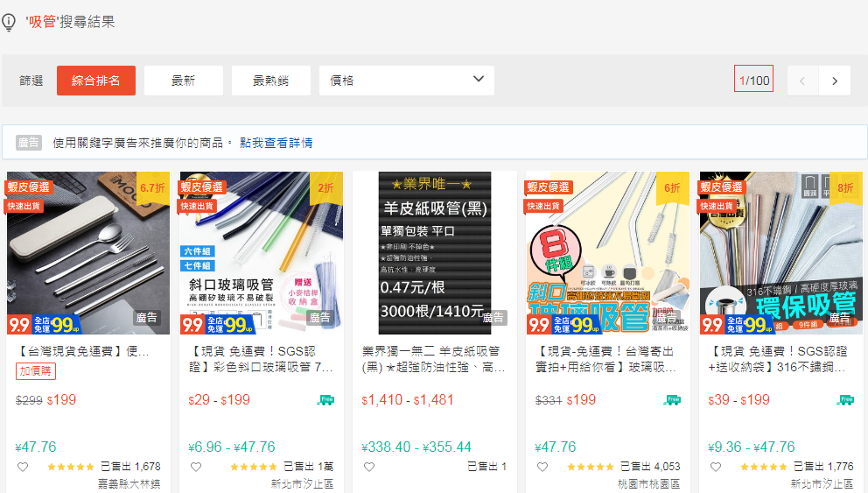Sort results by 最新

pos(184,81)
